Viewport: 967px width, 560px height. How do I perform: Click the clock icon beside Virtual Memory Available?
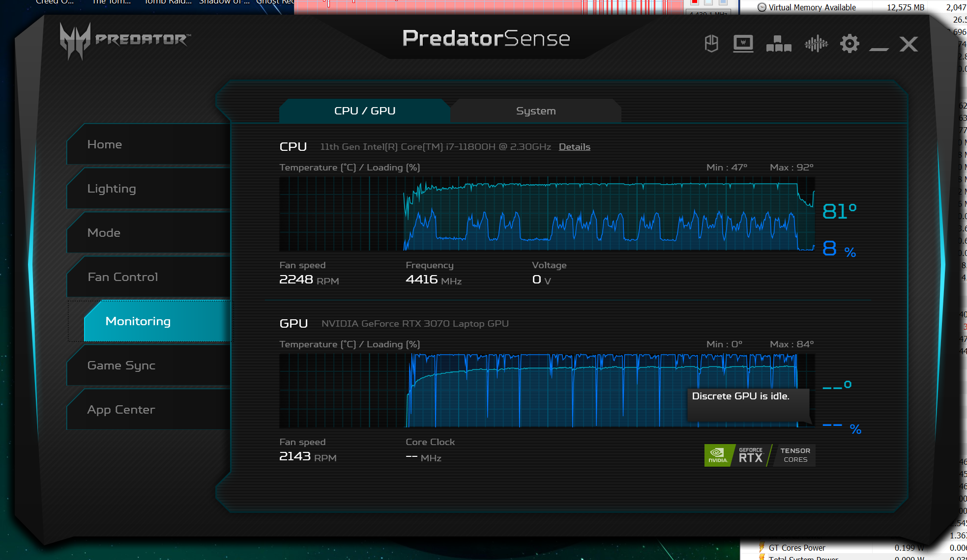point(762,7)
